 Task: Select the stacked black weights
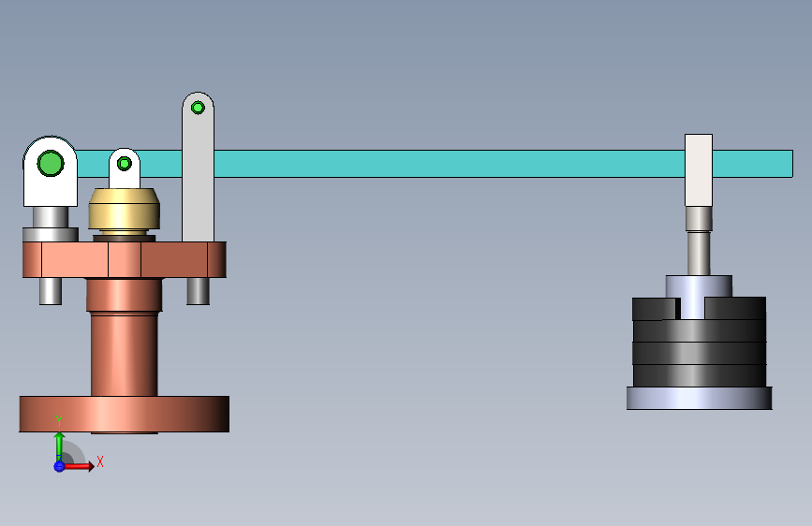699,343
